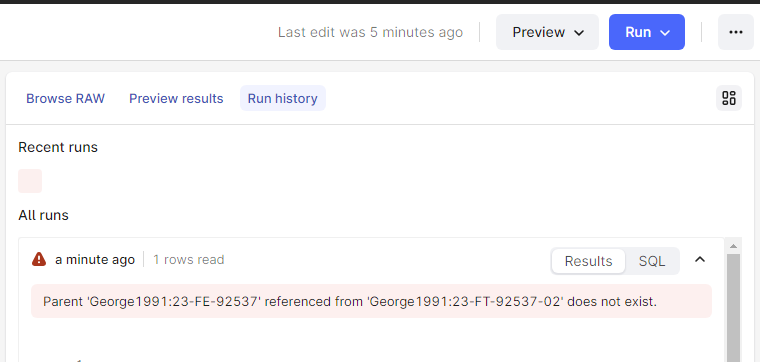Click the red error warning triangle icon
760x362 pixels.
point(39,259)
